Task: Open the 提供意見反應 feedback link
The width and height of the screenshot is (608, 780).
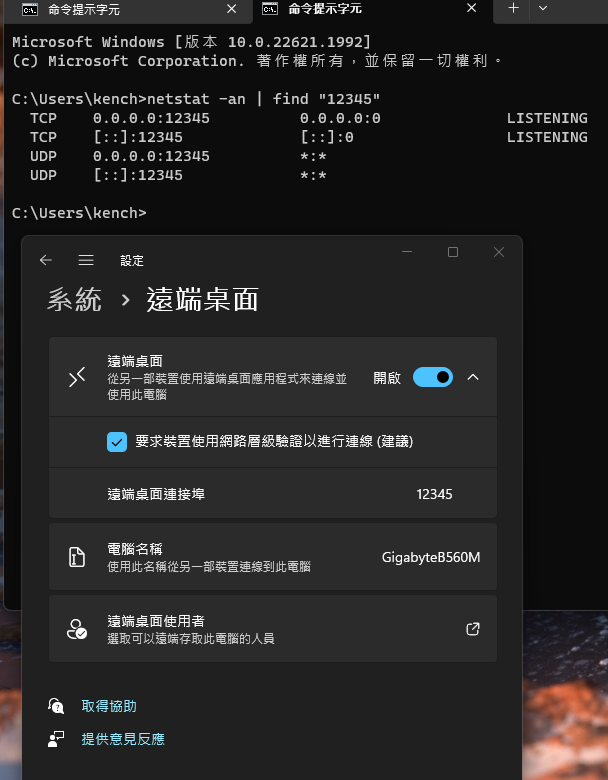Action: [123, 739]
